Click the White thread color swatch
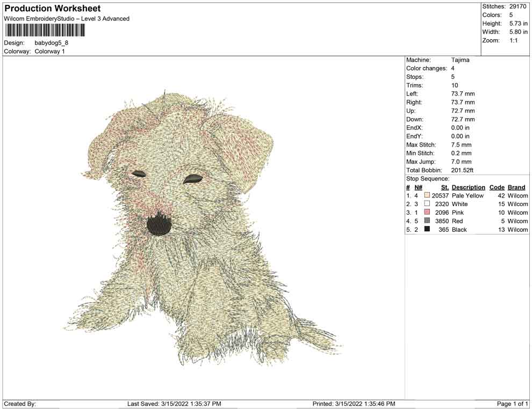Viewport: 532px width, 409px height. point(427,203)
